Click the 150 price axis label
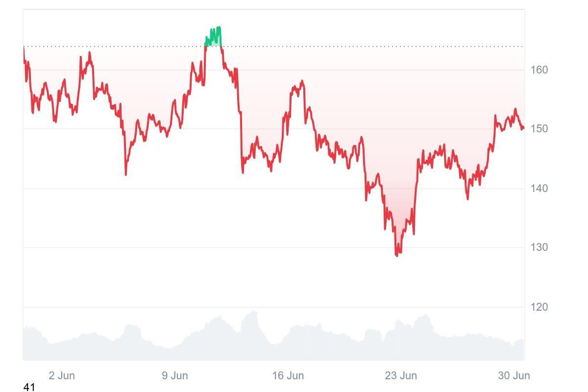 click(539, 129)
